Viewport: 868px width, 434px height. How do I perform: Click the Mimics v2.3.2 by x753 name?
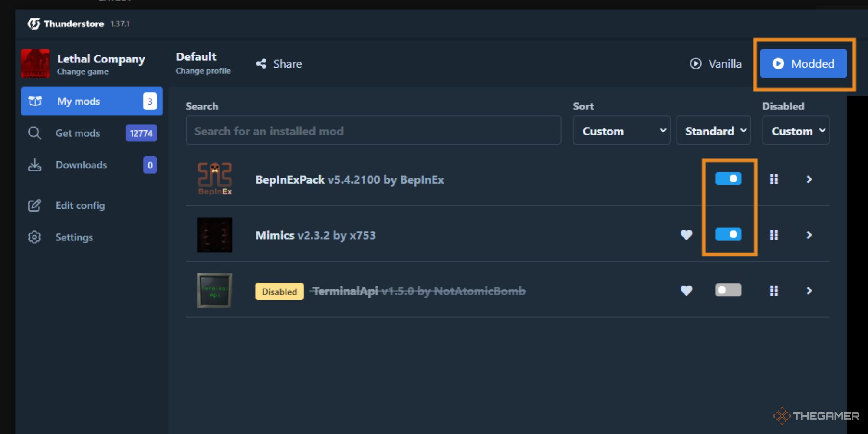[x=316, y=235]
